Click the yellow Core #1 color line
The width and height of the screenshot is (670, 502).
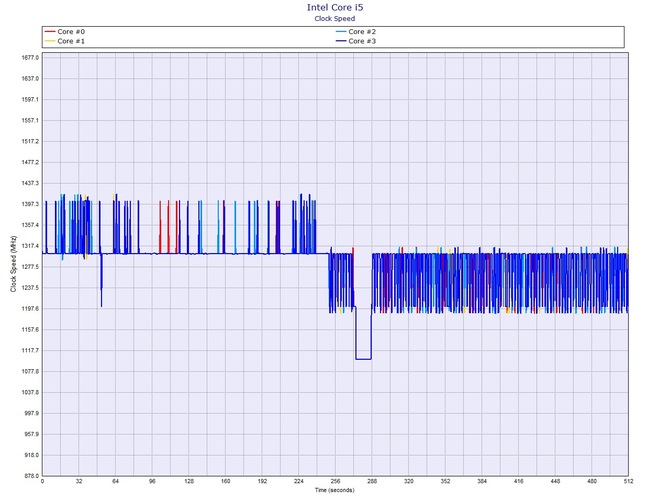(50, 41)
